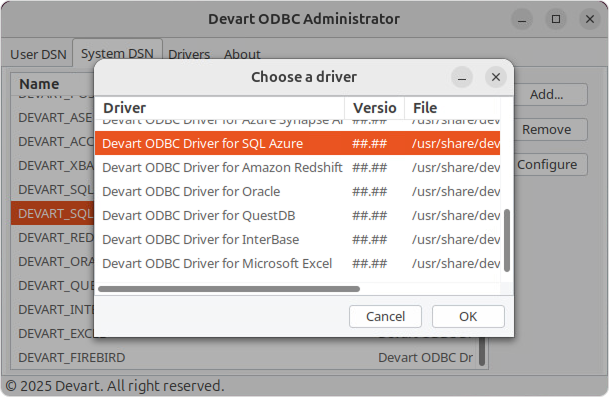Select Devart ODBC Driver for Microsoft Excel
The height and width of the screenshot is (397, 609).
click(x=298, y=264)
